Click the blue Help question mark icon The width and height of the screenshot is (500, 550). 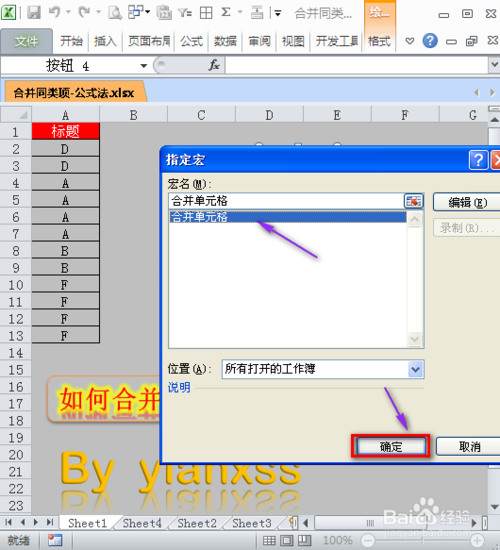430,41
